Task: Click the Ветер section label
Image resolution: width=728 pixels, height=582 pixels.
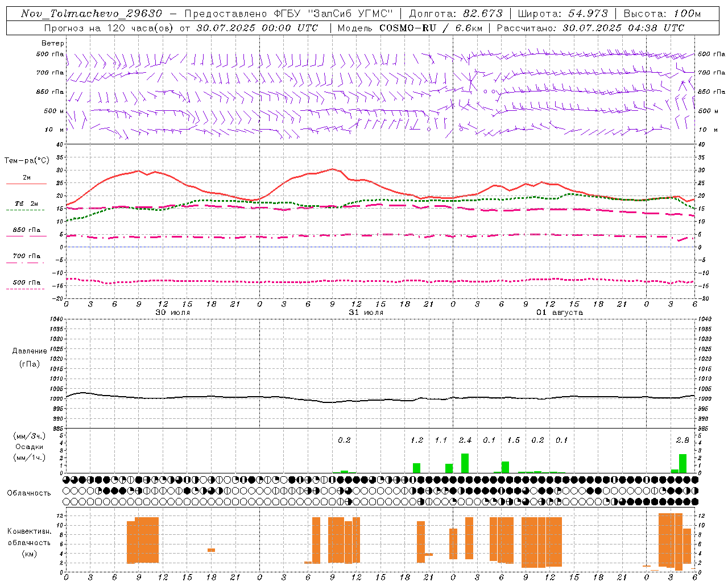Action: pyautogui.click(x=53, y=43)
